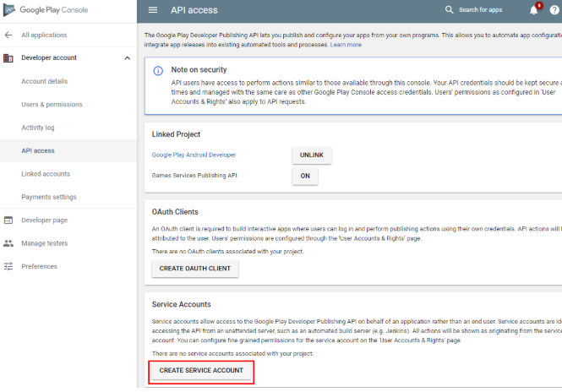Click CREATE SERVICE ACCOUNT button
Screen dimensions: 562x392
(x=201, y=371)
